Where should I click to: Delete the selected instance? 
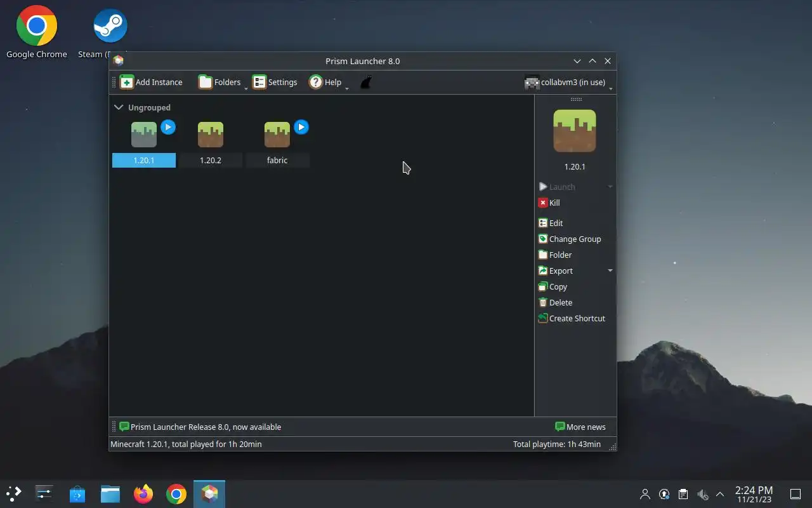coord(555,302)
